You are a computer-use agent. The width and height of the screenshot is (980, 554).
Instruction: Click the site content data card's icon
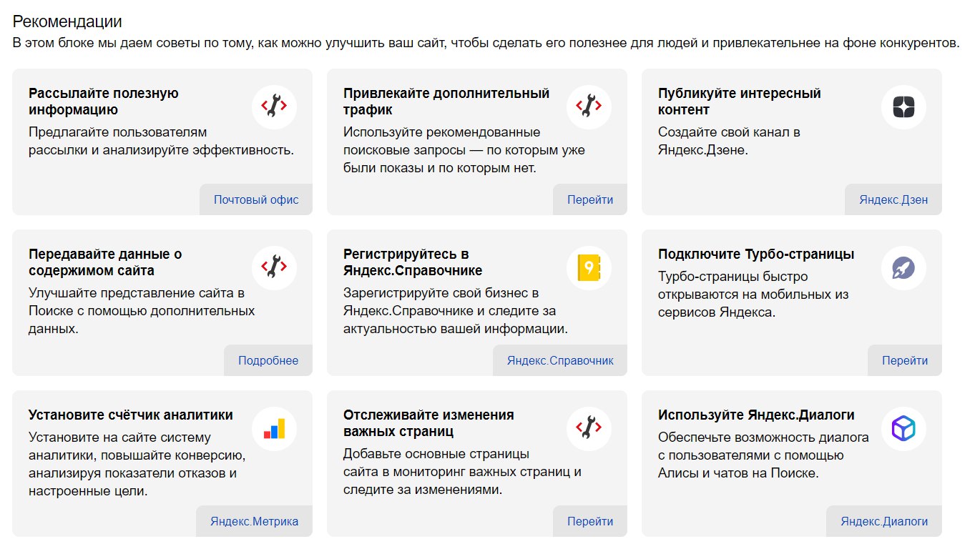[x=274, y=267]
